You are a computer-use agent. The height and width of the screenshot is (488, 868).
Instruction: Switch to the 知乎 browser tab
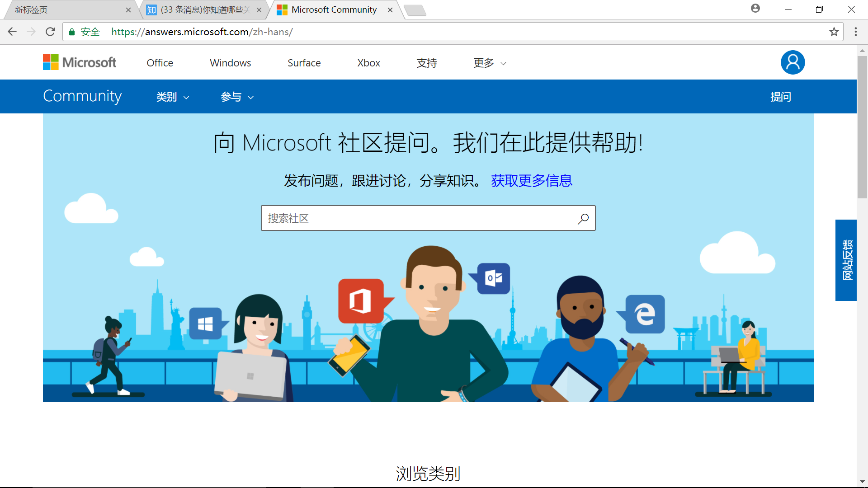[x=199, y=10]
